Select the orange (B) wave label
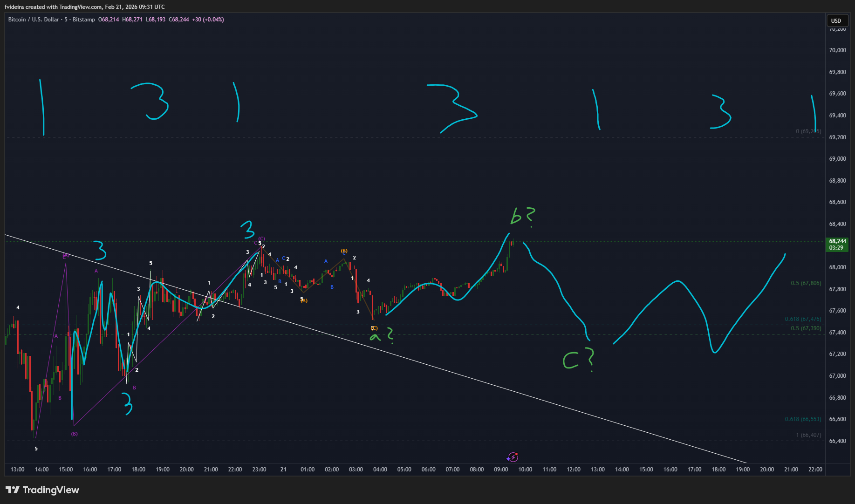 pyautogui.click(x=344, y=251)
